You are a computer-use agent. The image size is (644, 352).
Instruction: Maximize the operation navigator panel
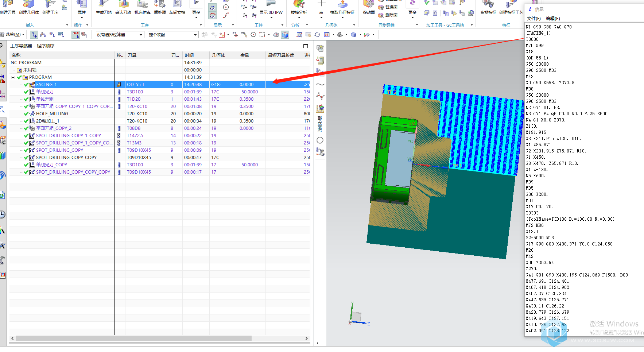coord(306,46)
